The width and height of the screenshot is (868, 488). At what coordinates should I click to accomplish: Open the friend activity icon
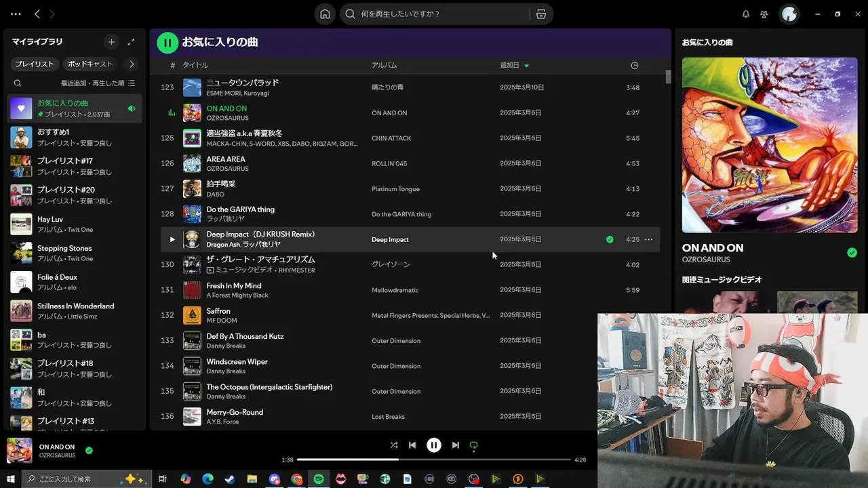tap(764, 14)
